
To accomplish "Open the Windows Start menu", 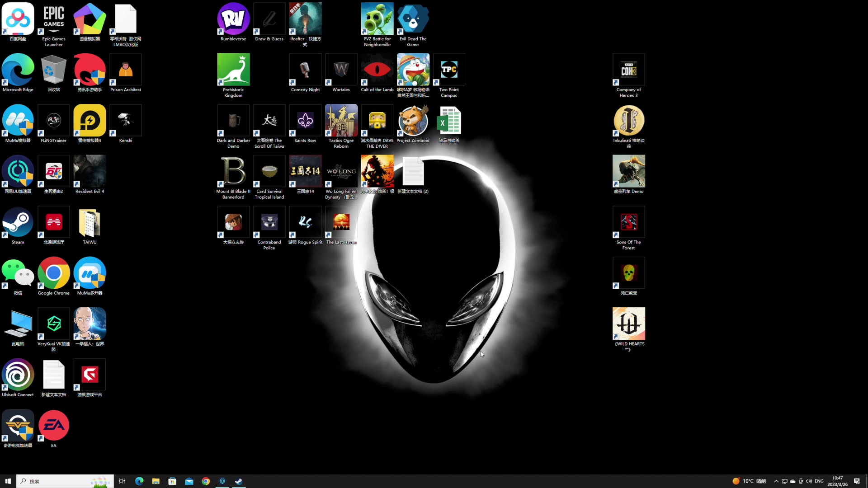I will pyautogui.click(x=8, y=481).
